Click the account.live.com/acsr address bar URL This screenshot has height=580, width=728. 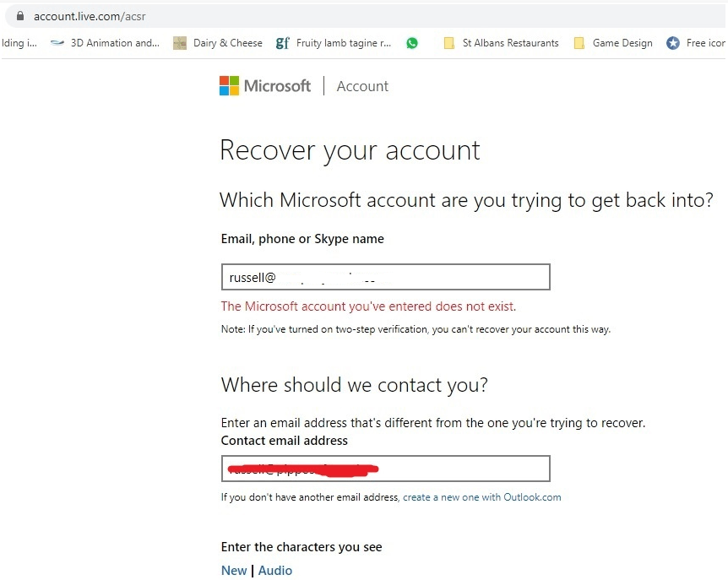tap(90, 17)
